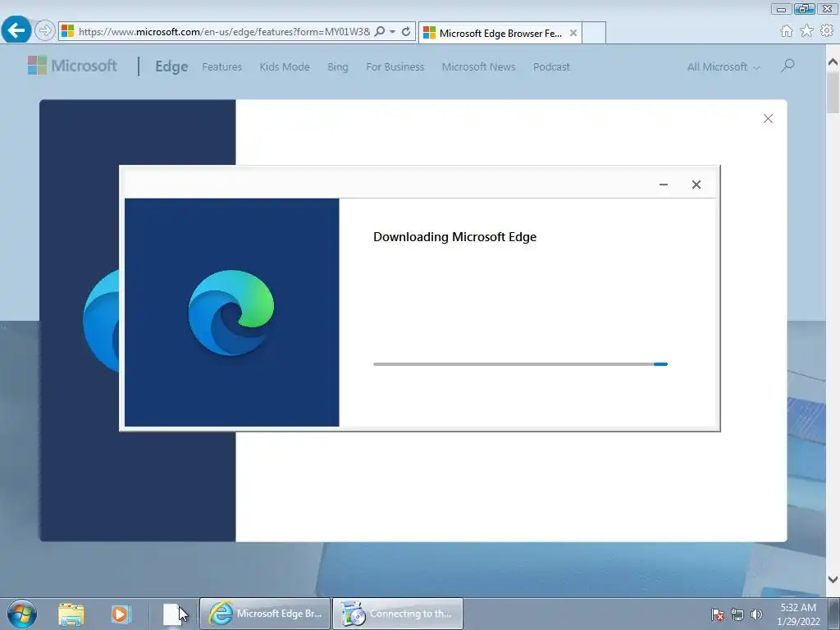
Task: Launch Windows Media Player from the taskbar
Action: tap(121, 614)
